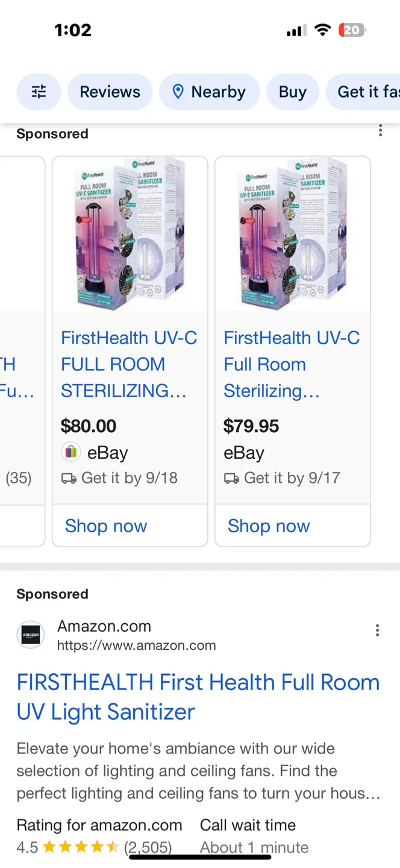The image size is (400, 868).
Task: Click the Nearby location pin icon
Action: [178, 92]
